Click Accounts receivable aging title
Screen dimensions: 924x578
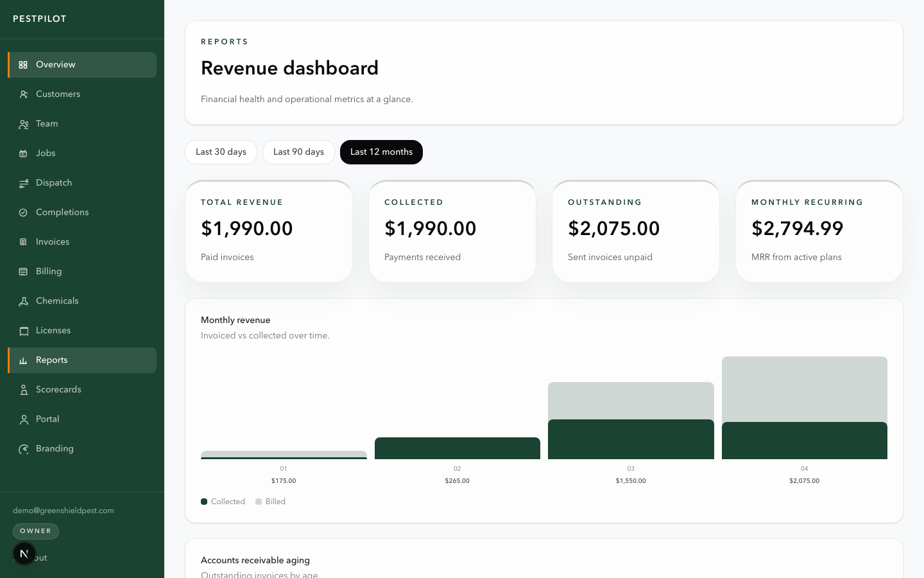click(x=255, y=560)
